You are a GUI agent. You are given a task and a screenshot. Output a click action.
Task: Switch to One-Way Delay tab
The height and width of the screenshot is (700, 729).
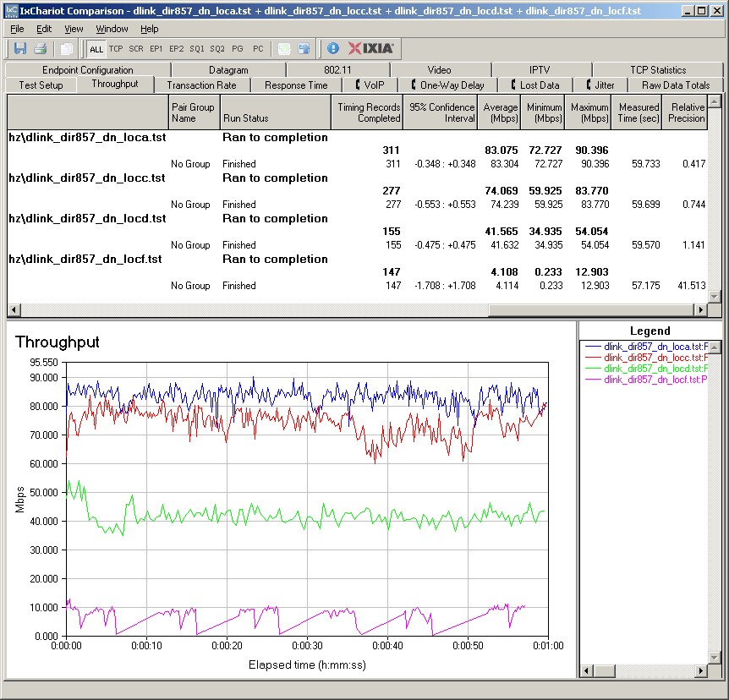tap(447, 85)
